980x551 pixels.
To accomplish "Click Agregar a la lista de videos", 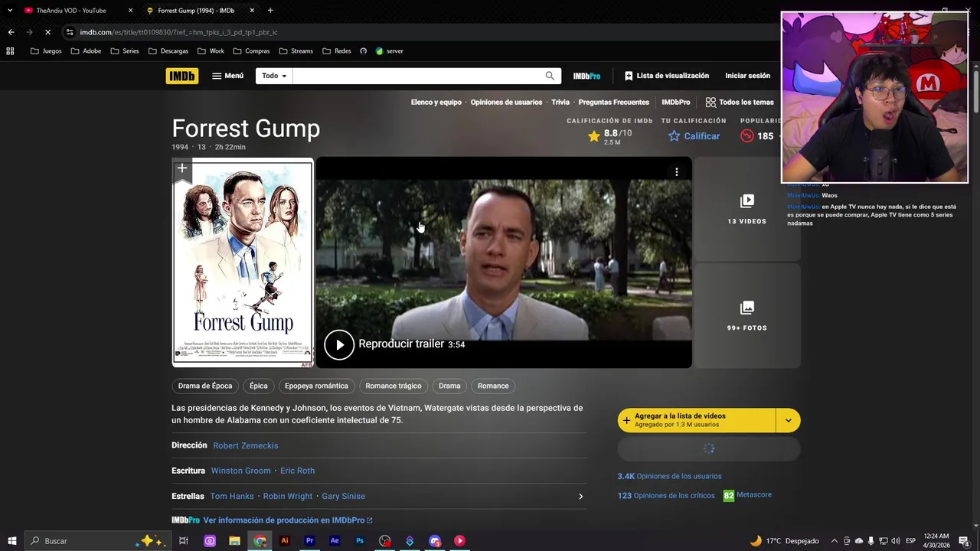I will [x=697, y=420].
